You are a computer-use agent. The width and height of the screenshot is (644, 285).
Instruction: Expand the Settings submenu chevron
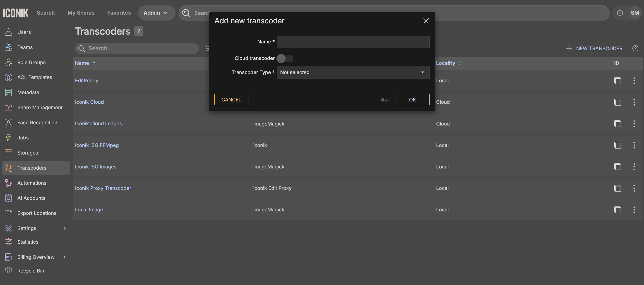pyautogui.click(x=64, y=228)
